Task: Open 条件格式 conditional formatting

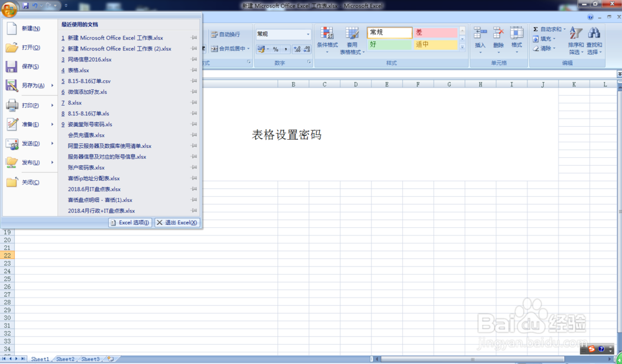Action: pos(327,40)
